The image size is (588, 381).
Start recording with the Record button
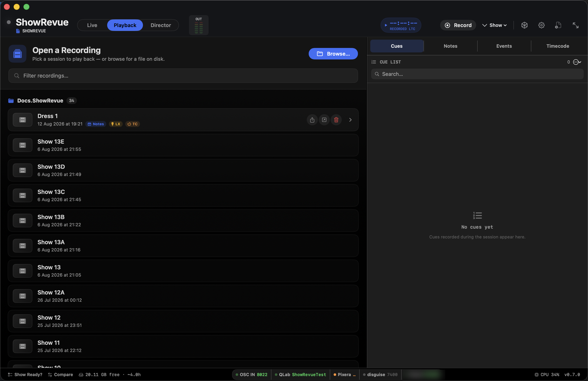click(458, 25)
